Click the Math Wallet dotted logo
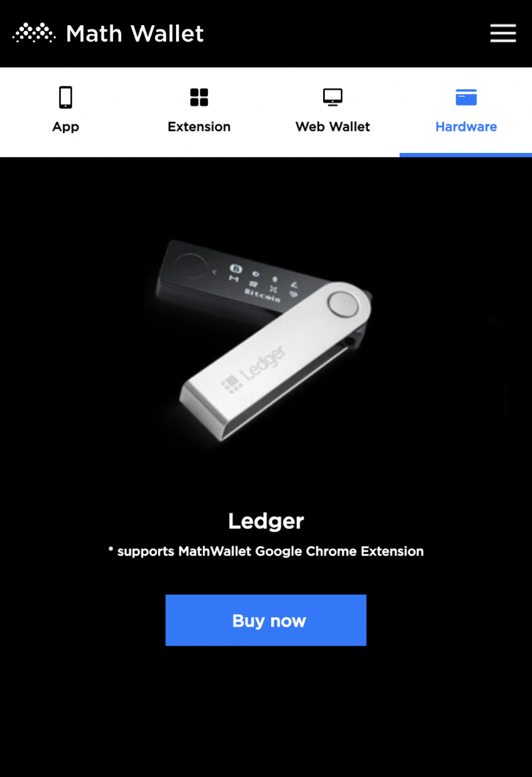The width and height of the screenshot is (532, 777). point(34,33)
